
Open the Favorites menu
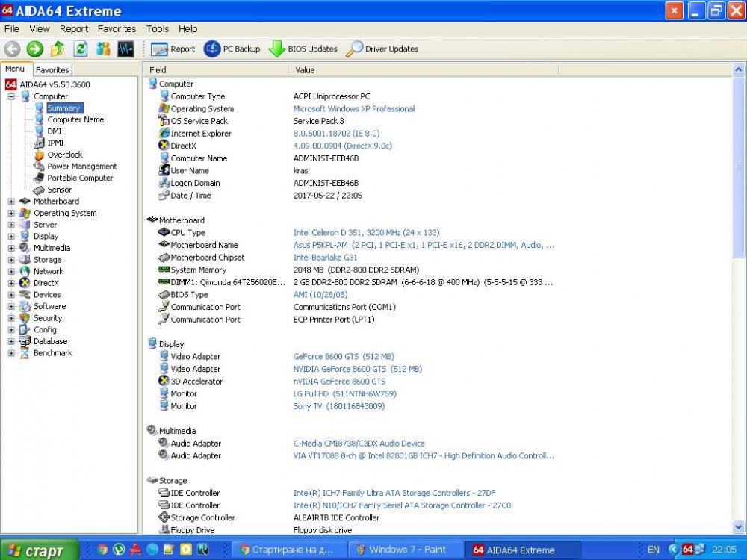[x=117, y=29]
